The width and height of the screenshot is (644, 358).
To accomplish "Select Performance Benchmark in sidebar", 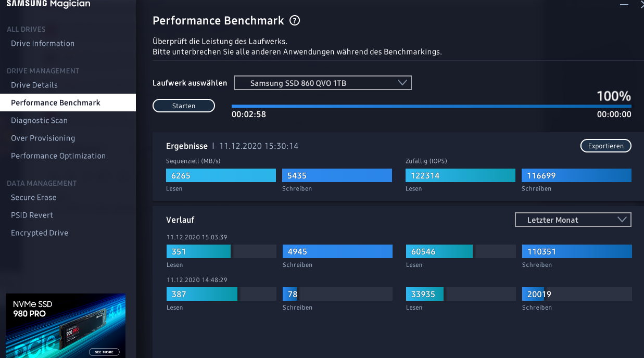I will pos(56,103).
